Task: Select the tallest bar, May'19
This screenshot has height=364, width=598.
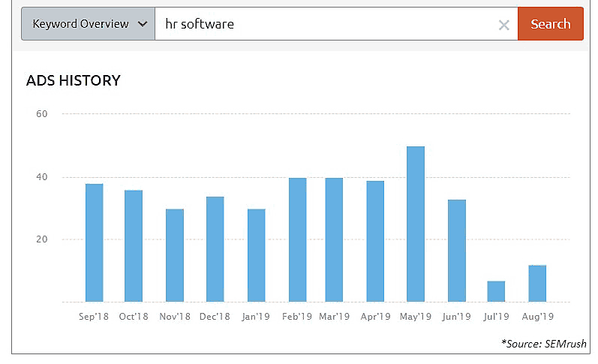Action: point(416,224)
